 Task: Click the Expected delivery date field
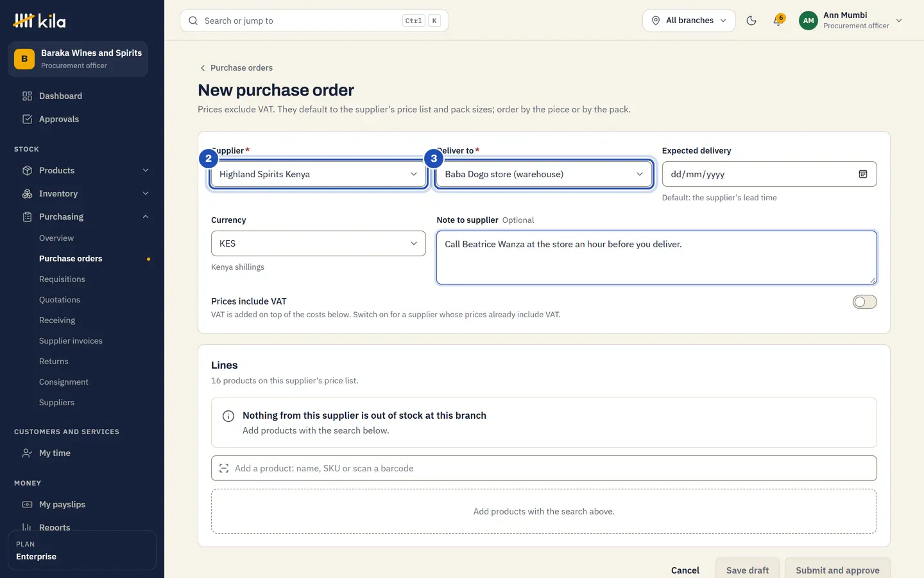click(x=769, y=174)
